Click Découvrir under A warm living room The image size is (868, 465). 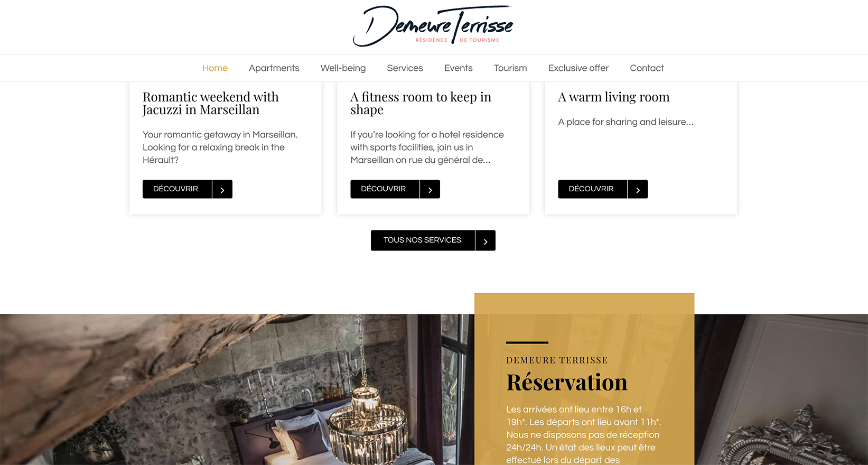pyautogui.click(x=592, y=189)
